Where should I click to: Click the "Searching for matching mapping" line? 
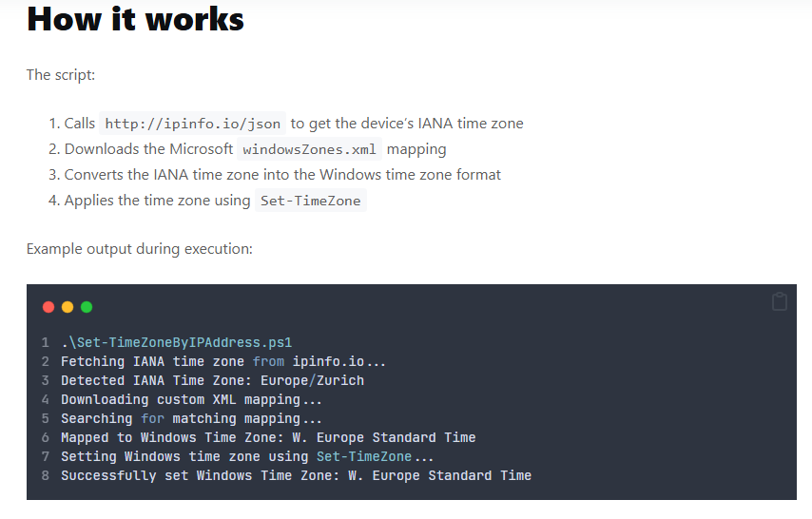pos(191,418)
